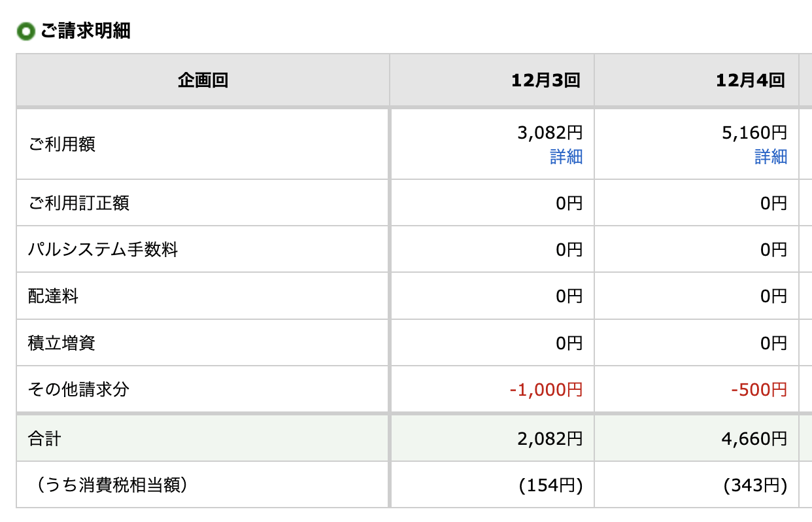Click the 企画回 column header

[203, 80]
